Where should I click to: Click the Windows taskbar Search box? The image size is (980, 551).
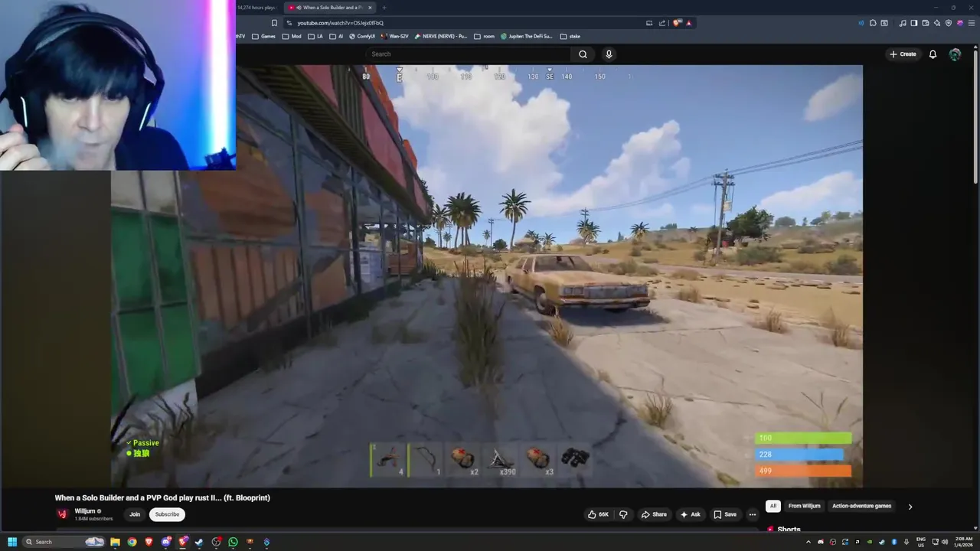pyautogui.click(x=64, y=542)
